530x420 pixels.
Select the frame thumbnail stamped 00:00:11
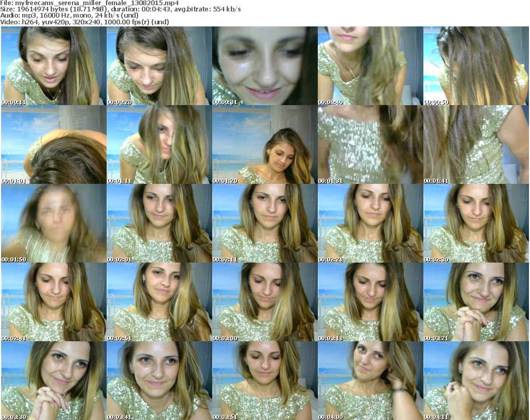(54, 66)
